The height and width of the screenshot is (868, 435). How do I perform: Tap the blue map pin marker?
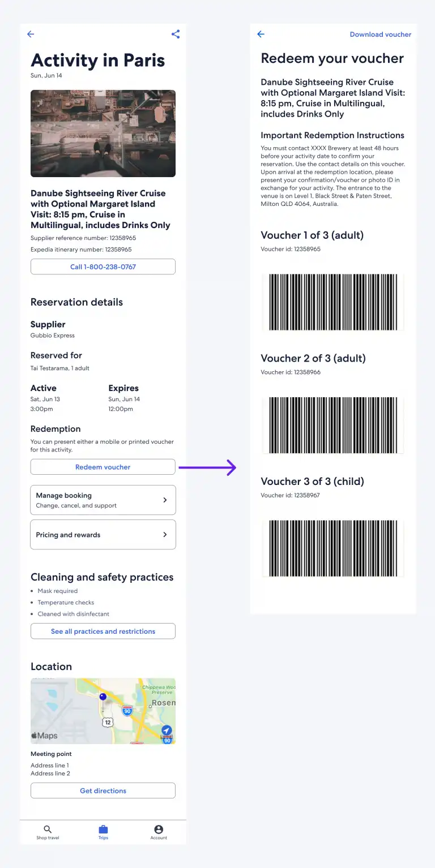point(103,697)
